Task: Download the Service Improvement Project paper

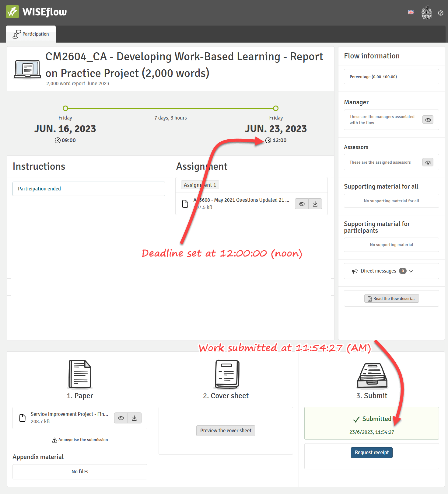Action: pos(134,418)
